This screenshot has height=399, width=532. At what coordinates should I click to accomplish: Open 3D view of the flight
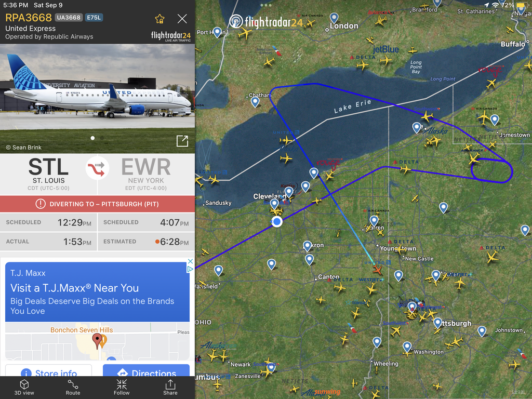click(x=24, y=388)
